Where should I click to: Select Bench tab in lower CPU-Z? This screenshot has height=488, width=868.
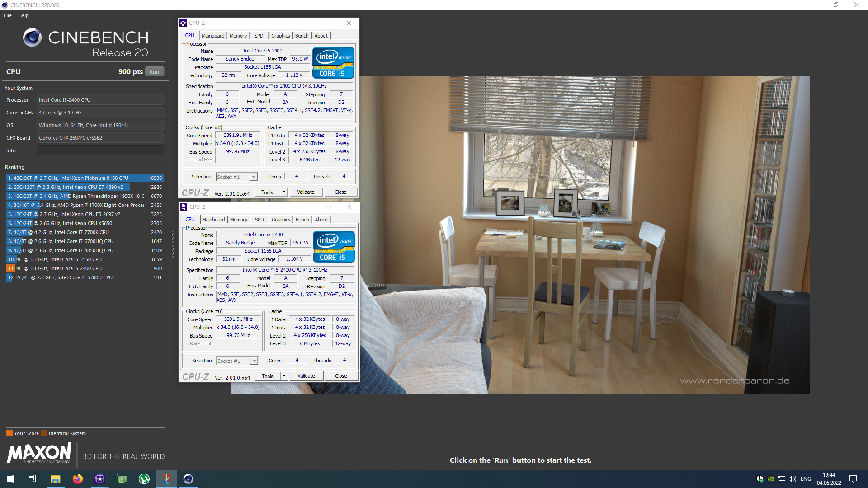302,220
